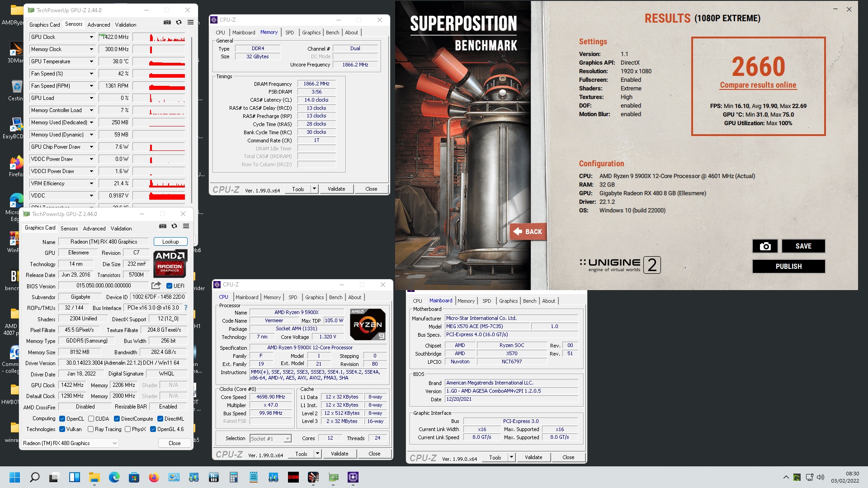The image size is (868, 488).
Task: Click the BACK button in Superposition
Action: click(528, 232)
